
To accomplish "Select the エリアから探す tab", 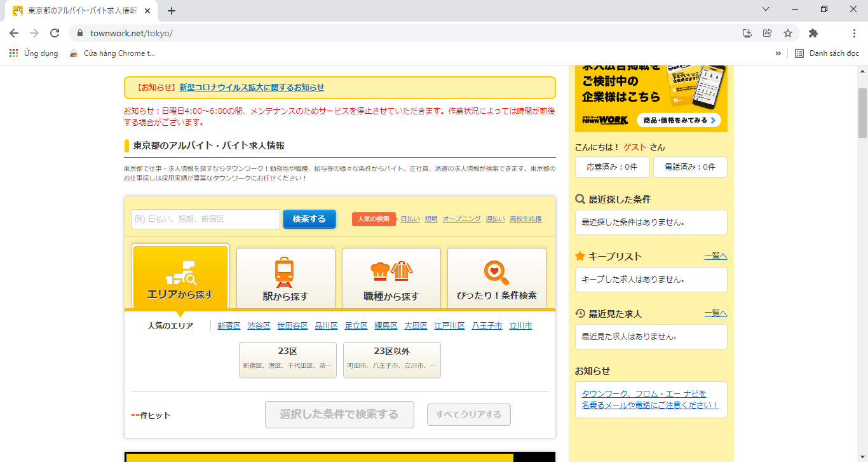I will pyautogui.click(x=180, y=277).
